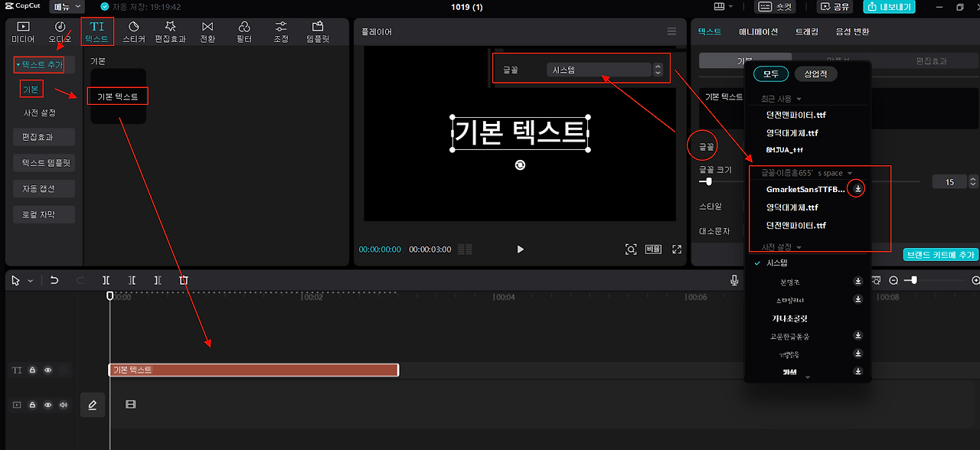This screenshot has width=980, height=450.
Task: Download the 고운한글돋움 font
Action: [x=858, y=335]
